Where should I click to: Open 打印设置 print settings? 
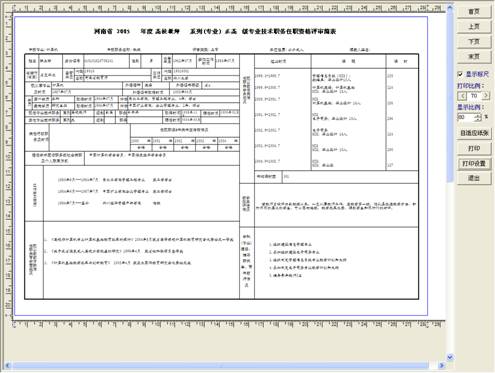pos(474,163)
